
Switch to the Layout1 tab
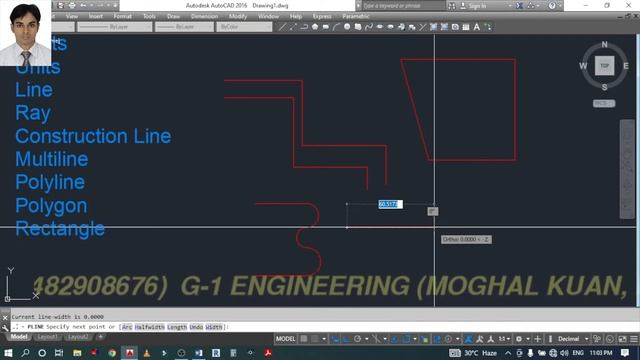(x=47, y=337)
